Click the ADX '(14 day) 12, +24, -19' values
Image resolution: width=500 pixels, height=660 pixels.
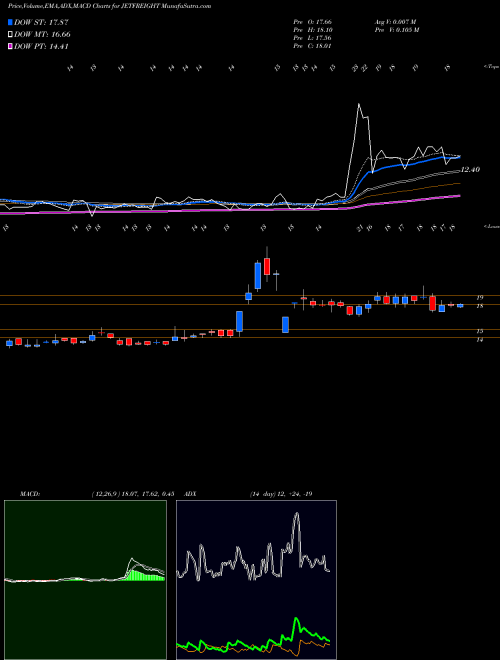[281, 494]
